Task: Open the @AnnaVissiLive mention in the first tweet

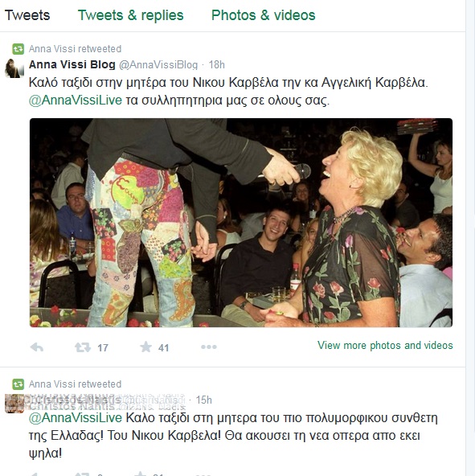Action: (x=76, y=101)
